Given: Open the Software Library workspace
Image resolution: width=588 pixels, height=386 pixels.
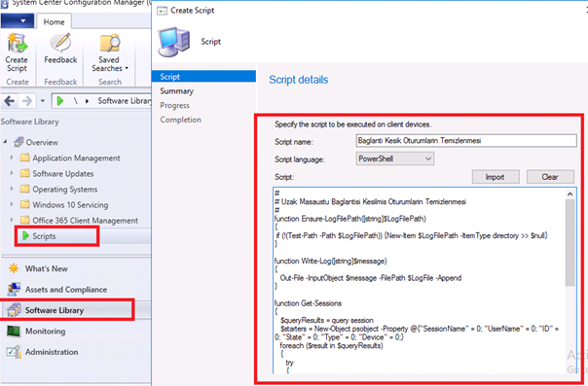Looking at the screenshot, I should pos(55,310).
